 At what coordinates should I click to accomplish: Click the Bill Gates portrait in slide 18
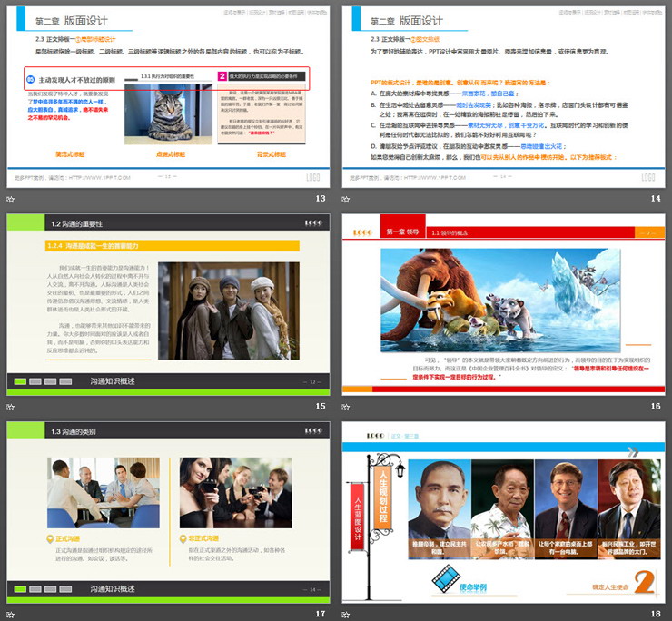(566, 508)
